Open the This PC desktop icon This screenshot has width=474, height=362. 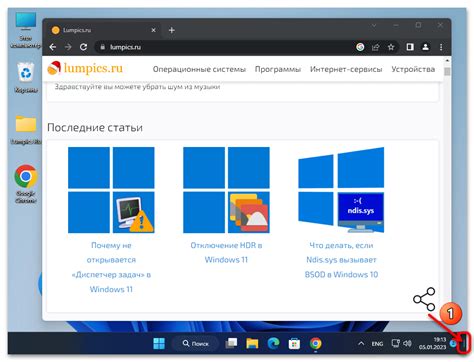tap(26, 31)
